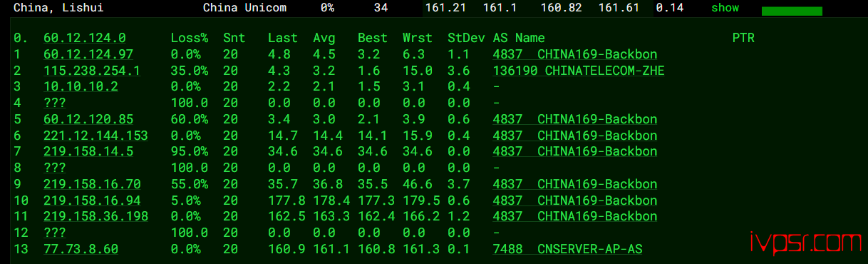Open IP address 60.12.124.0
Image resolution: width=868 pixels, height=264 pixels.
85,38
